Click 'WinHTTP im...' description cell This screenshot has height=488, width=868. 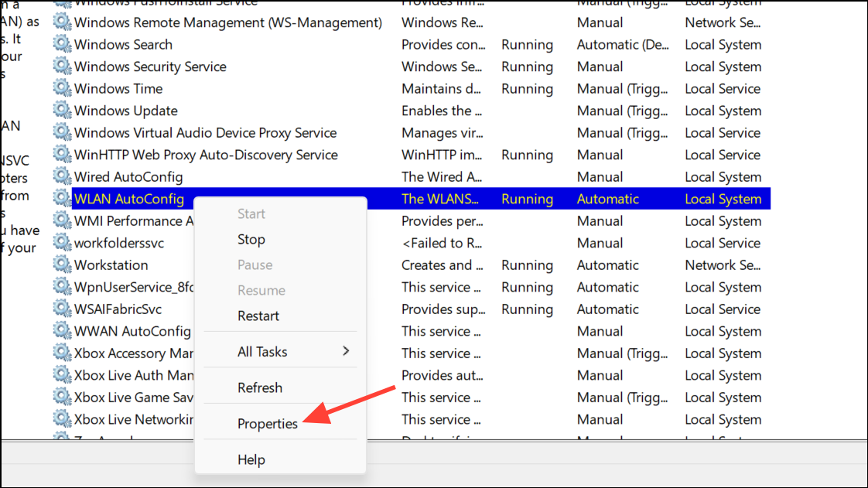tap(442, 155)
